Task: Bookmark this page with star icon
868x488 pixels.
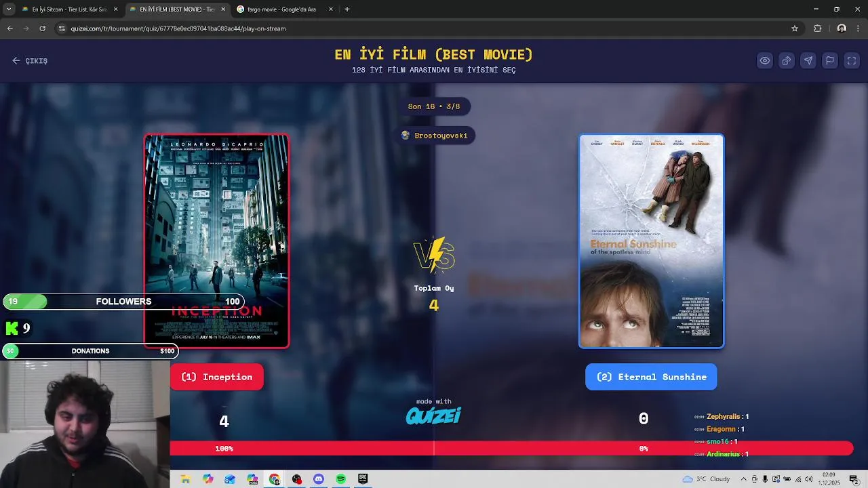Action: [795, 28]
